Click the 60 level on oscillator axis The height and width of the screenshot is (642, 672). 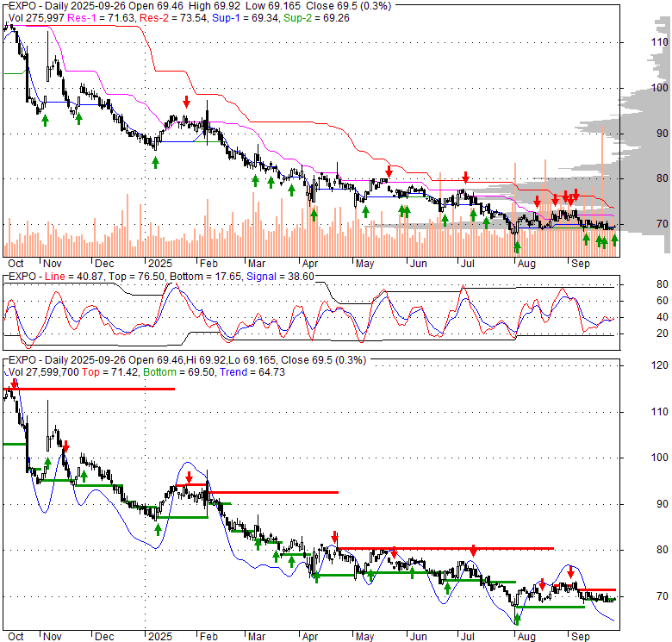coord(663,301)
